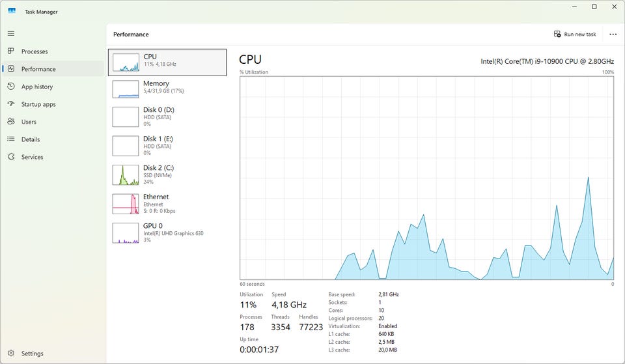Image resolution: width=625 pixels, height=364 pixels.
Task: Click the L1 cache 640 KB value
Action: (386, 334)
